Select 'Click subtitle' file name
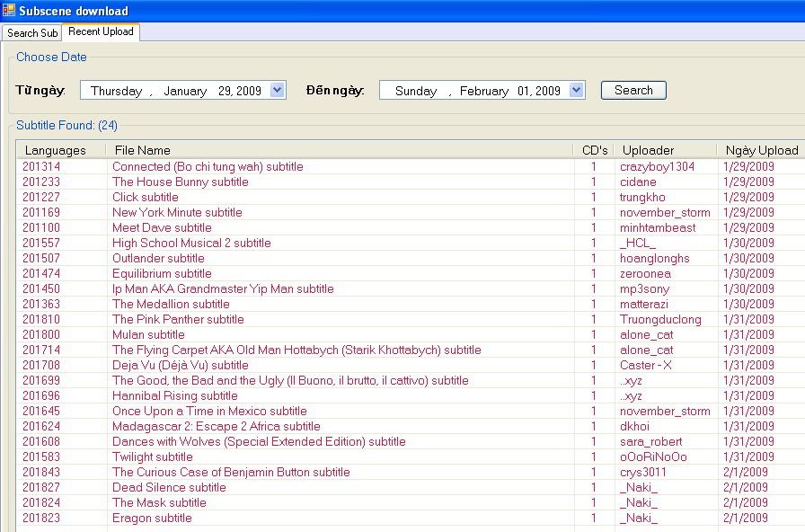This screenshot has height=532, width=805. click(146, 197)
